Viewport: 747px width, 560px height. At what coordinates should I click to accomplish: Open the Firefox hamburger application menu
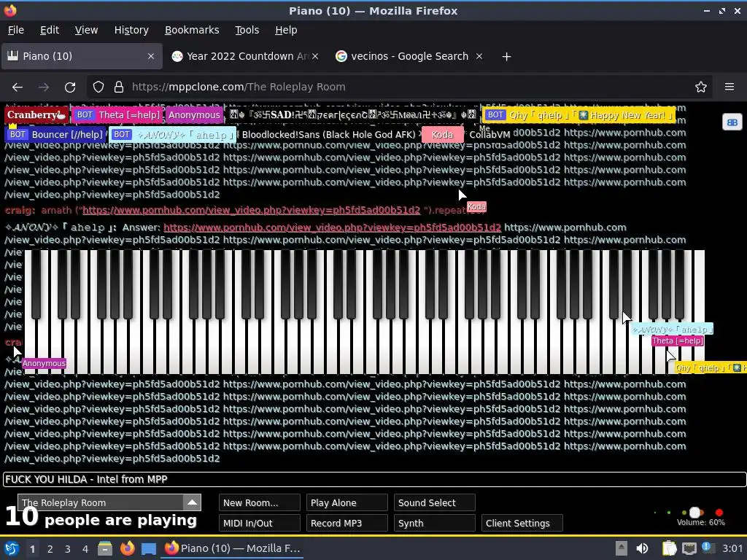tap(729, 87)
